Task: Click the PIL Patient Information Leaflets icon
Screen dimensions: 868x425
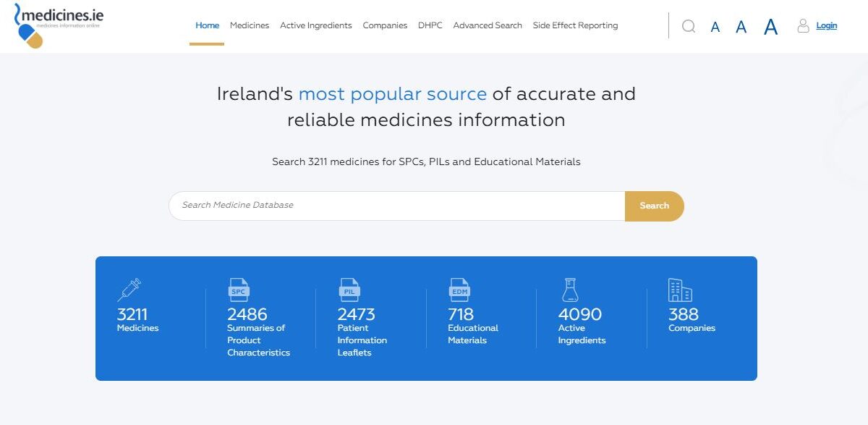Action: (x=349, y=288)
